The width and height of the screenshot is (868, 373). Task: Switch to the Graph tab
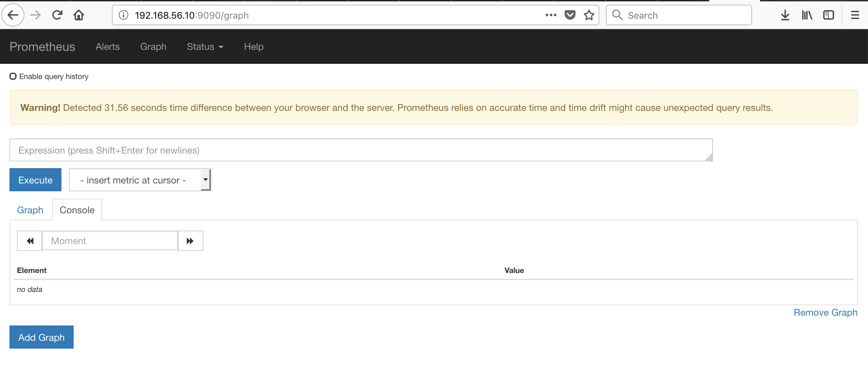click(30, 210)
